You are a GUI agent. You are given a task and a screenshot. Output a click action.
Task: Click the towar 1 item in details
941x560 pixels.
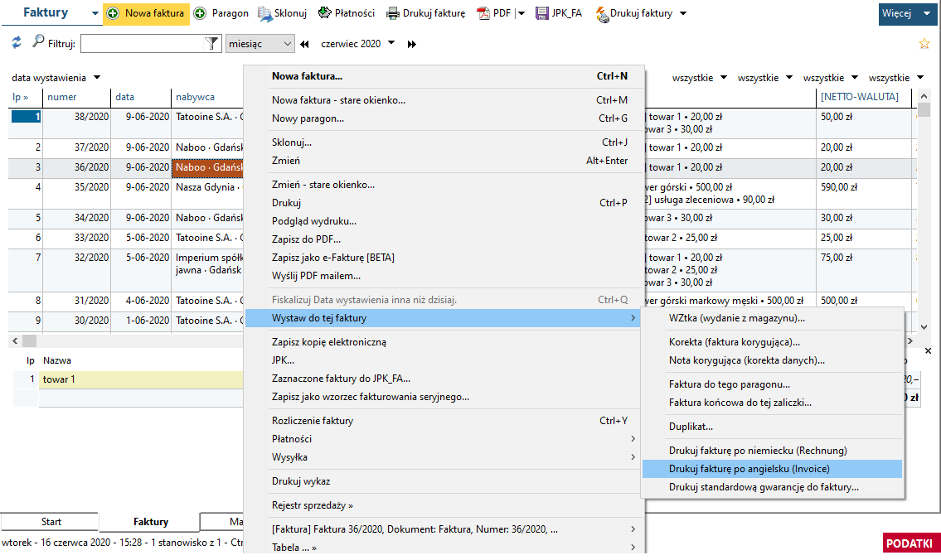point(59,379)
